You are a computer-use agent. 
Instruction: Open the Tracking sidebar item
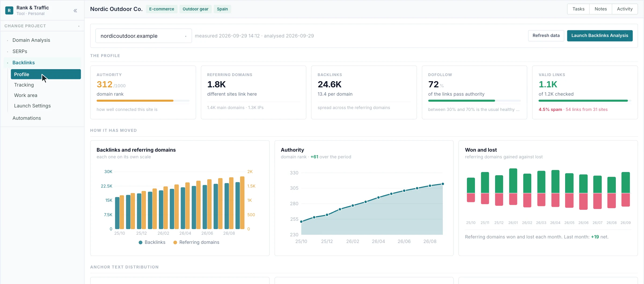pos(24,85)
